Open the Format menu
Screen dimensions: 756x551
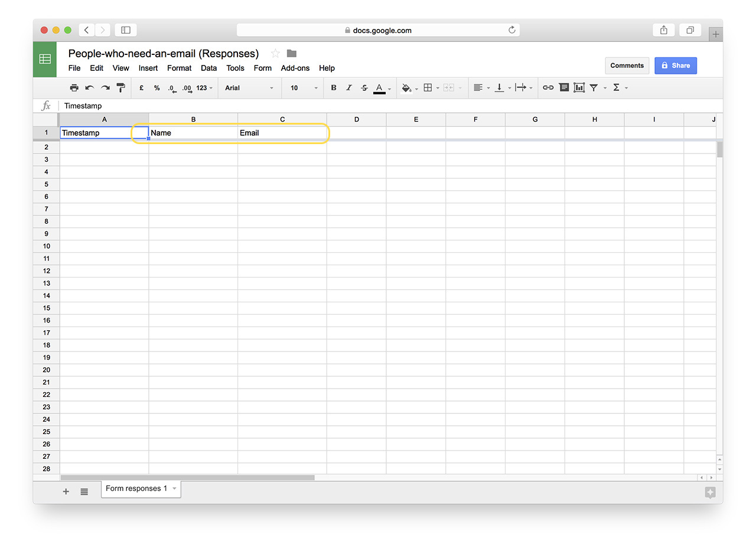tap(180, 68)
